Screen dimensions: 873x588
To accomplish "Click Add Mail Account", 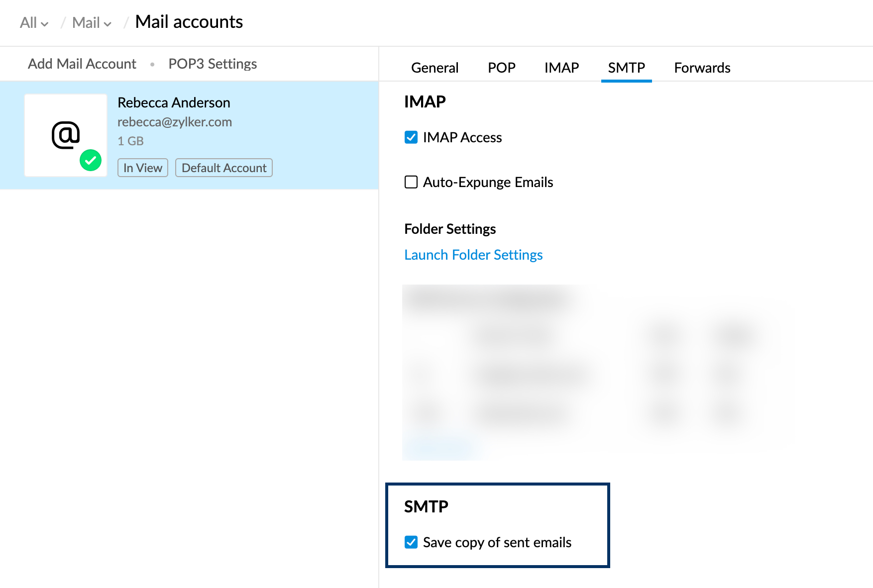I will click(x=82, y=64).
